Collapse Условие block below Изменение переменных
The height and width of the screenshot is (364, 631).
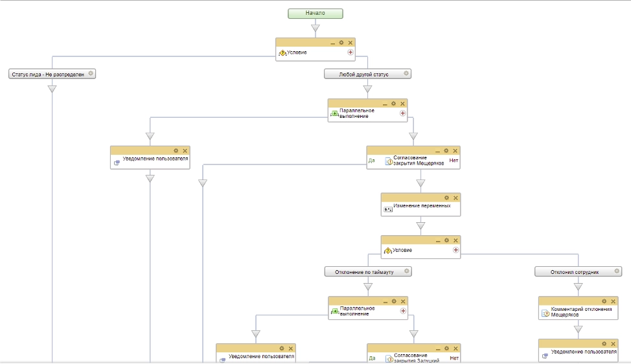[437, 240]
